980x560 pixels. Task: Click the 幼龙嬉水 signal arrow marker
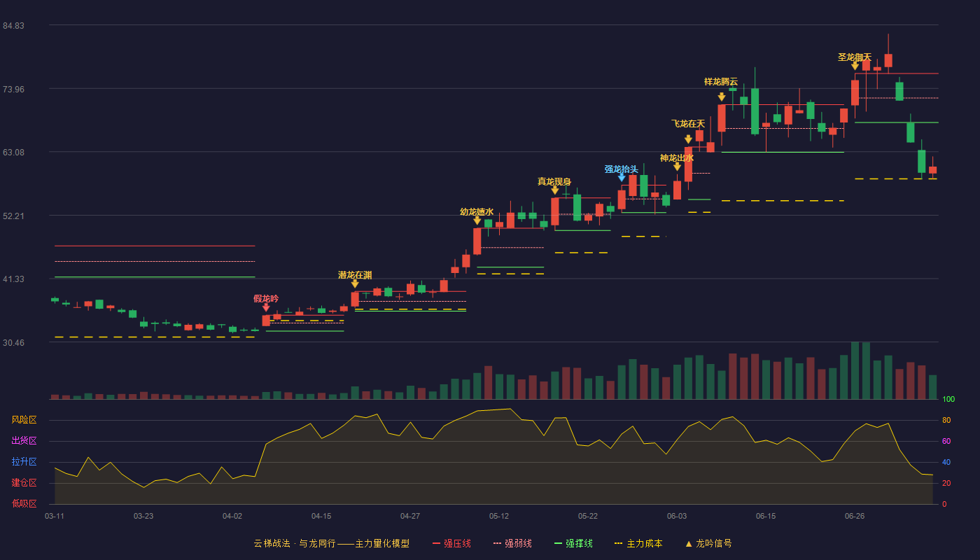tap(477, 220)
